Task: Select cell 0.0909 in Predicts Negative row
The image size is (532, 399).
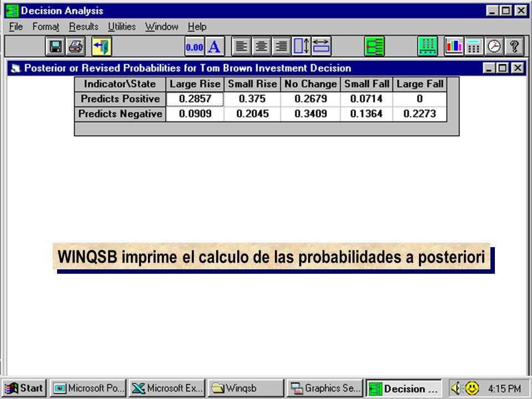Action: 195,114
